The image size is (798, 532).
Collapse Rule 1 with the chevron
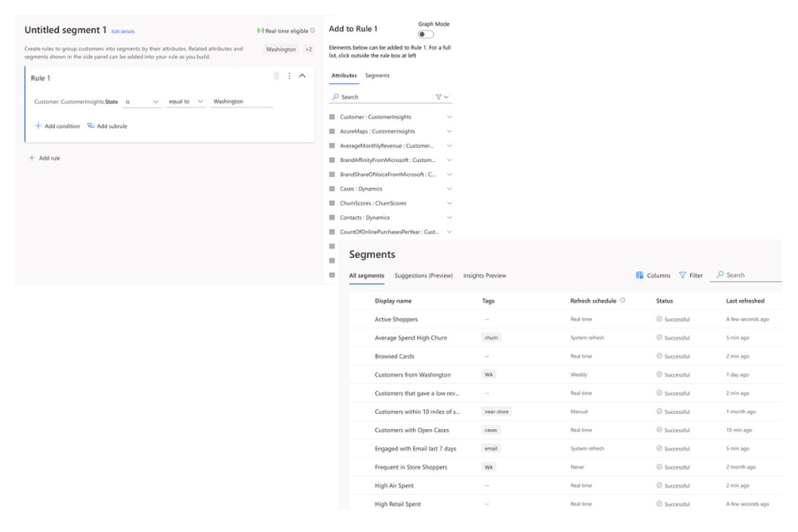tap(302, 76)
